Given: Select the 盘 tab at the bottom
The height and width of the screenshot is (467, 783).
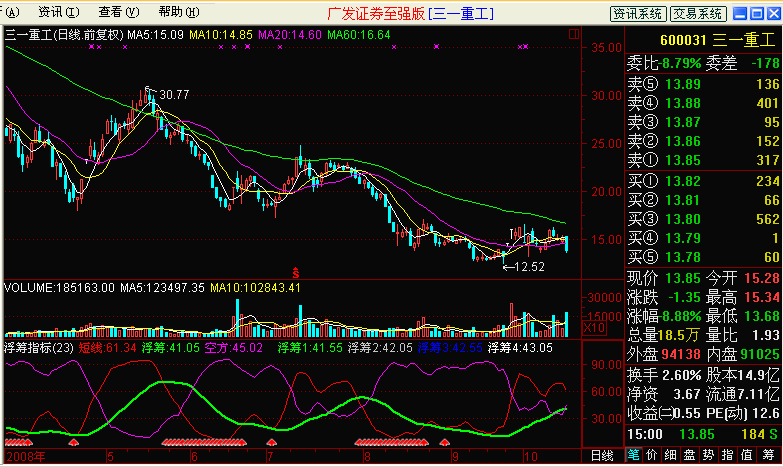Looking at the screenshot, I should (x=690, y=455).
